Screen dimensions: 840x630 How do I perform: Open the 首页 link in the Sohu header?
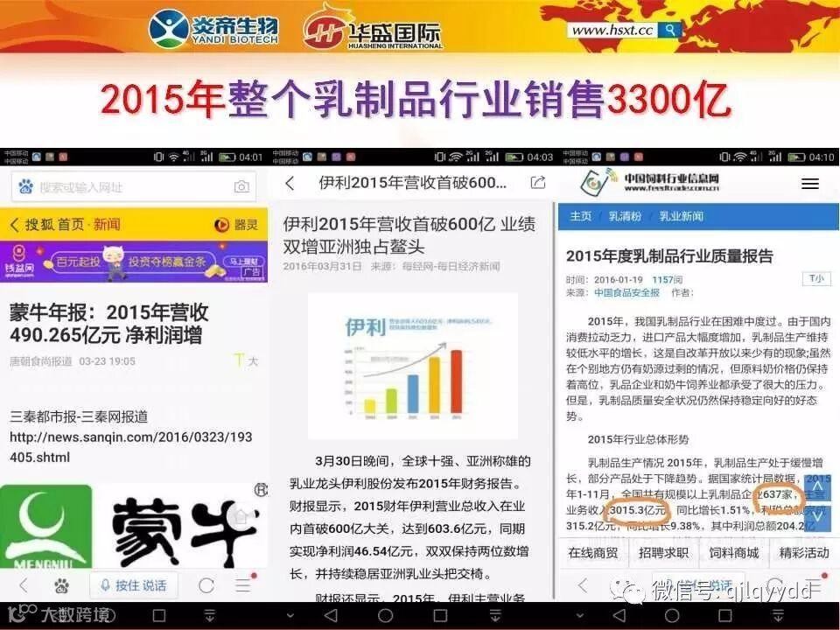[x=70, y=225]
